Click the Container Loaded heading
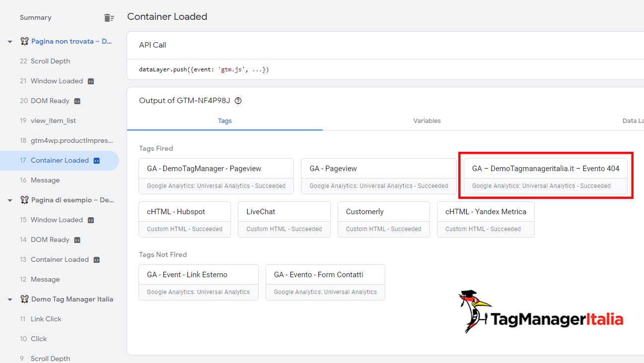The image size is (644, 363). (167, 16)
